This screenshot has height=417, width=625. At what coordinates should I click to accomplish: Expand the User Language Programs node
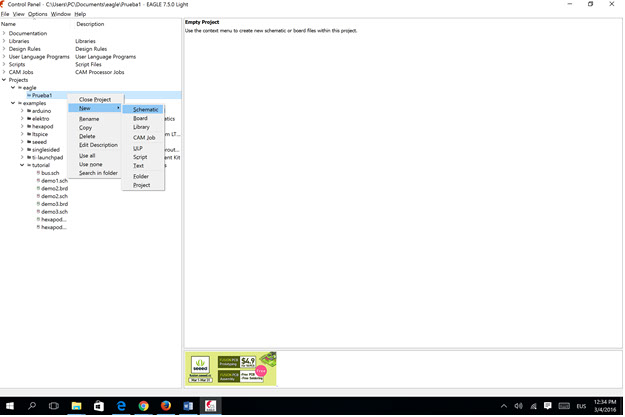pyautogui.click(x=4, y=57)
